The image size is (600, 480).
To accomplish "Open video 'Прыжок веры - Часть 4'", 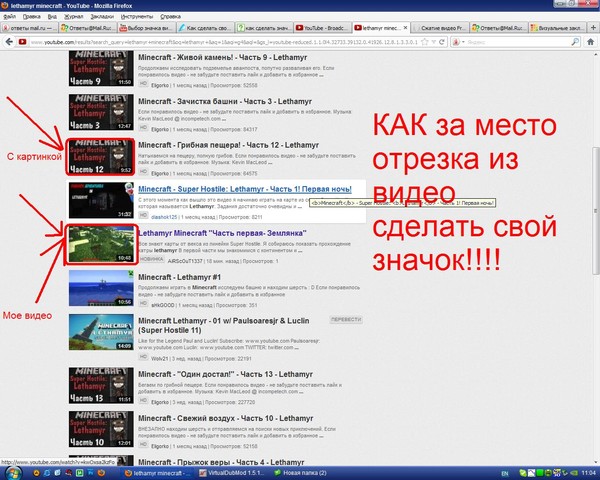I will coord(221,462).
